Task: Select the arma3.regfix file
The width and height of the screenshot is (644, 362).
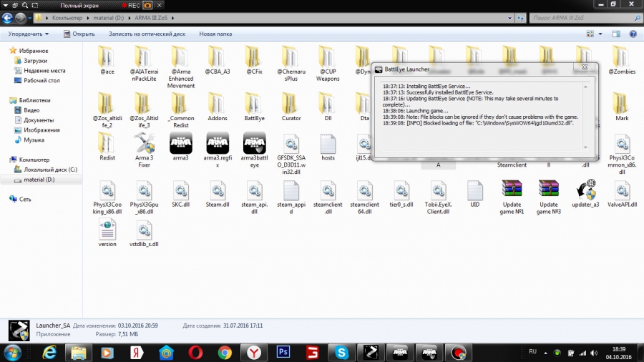Action: point(218,150)
